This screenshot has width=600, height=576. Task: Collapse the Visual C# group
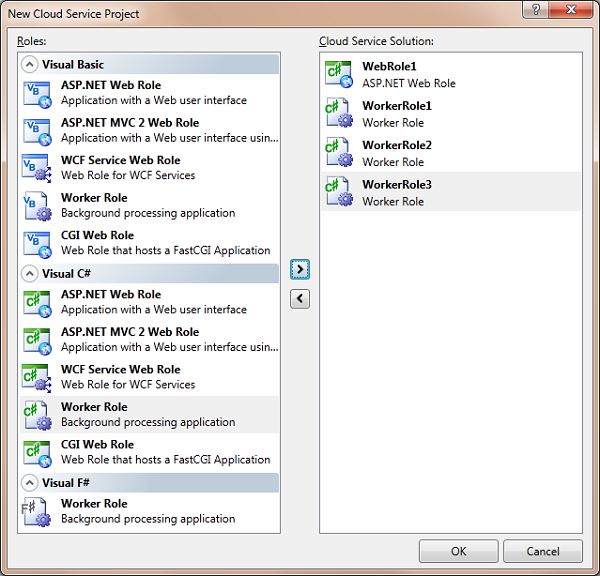(30, 274)
